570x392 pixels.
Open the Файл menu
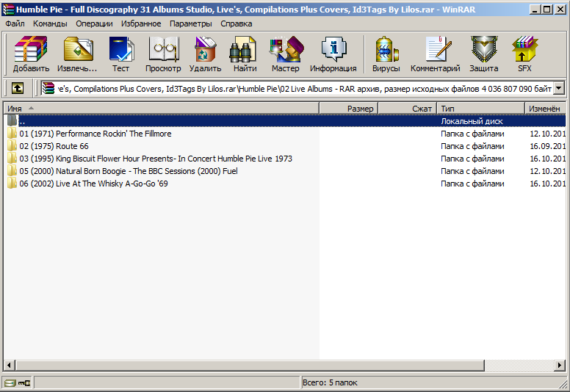point(15,23)
